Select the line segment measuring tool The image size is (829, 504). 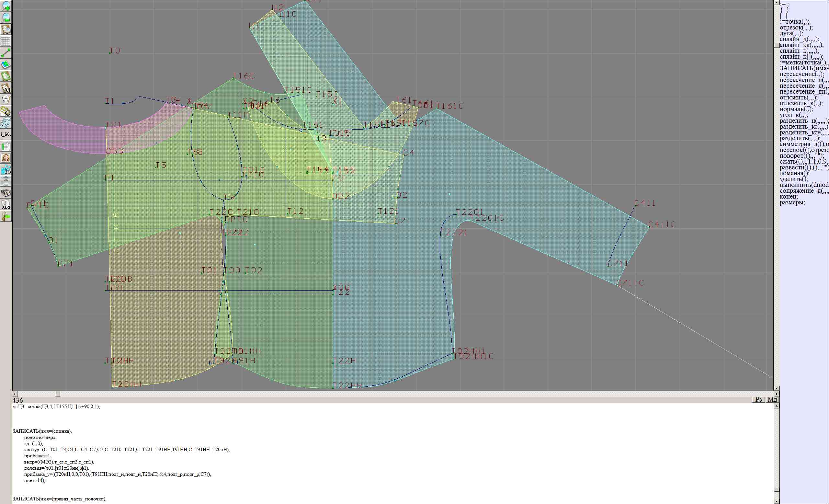6,53
